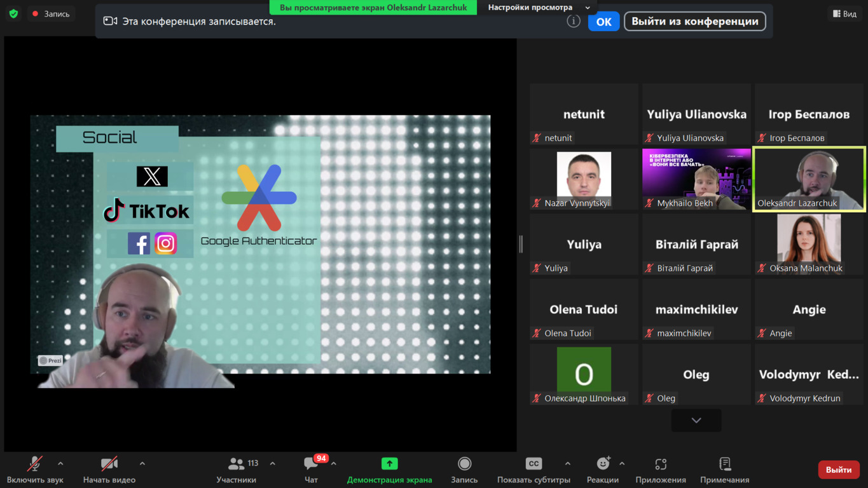Click the green screen viewing banner
Image resolution: width=868 pixels, height=488 pixels.
pyautogui.click(x=373, y=7)
